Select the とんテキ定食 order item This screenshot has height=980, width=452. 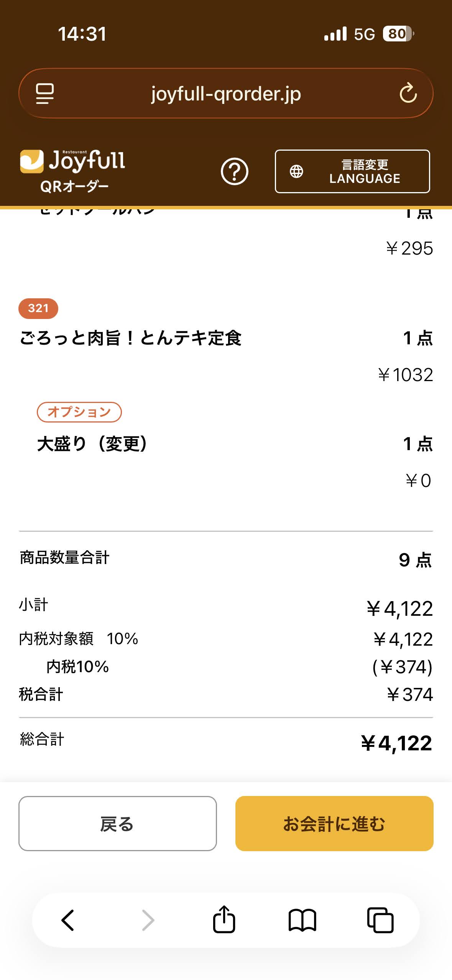(x=130, y=338)
